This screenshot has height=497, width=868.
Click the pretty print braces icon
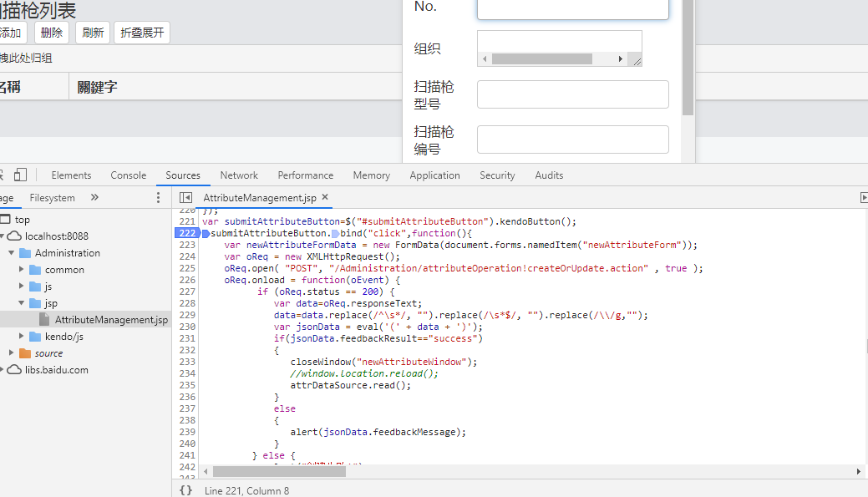click(186, 490)
